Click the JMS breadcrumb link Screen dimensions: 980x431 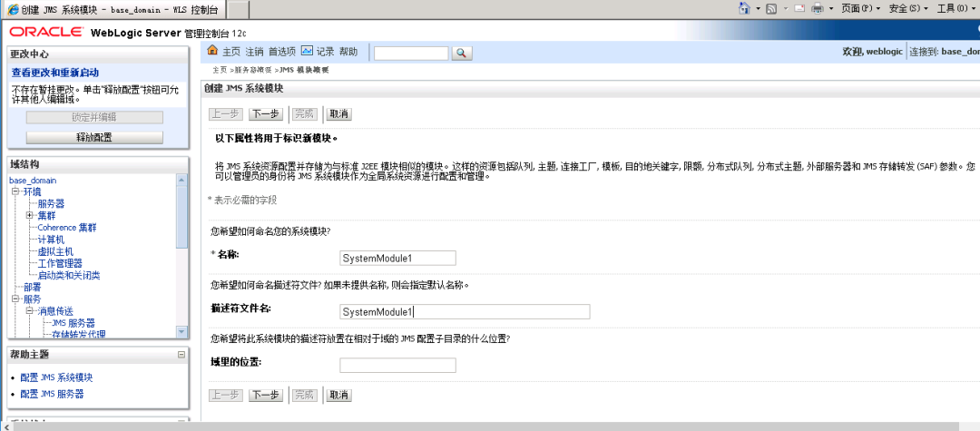pos(304,70)
